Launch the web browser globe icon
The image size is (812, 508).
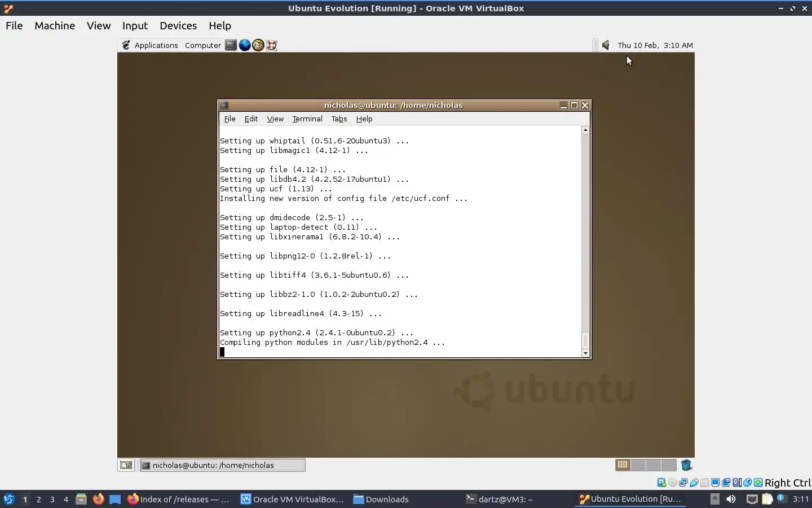click(x=245, y=45)
